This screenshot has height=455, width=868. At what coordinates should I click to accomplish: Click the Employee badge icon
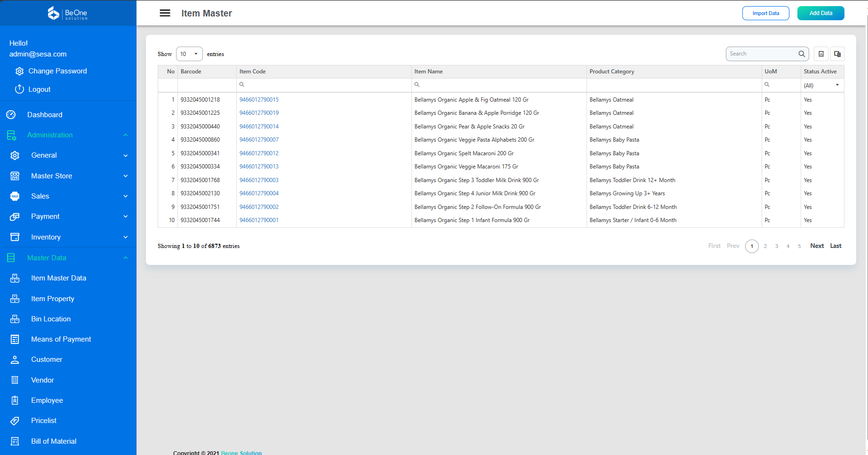15,400
